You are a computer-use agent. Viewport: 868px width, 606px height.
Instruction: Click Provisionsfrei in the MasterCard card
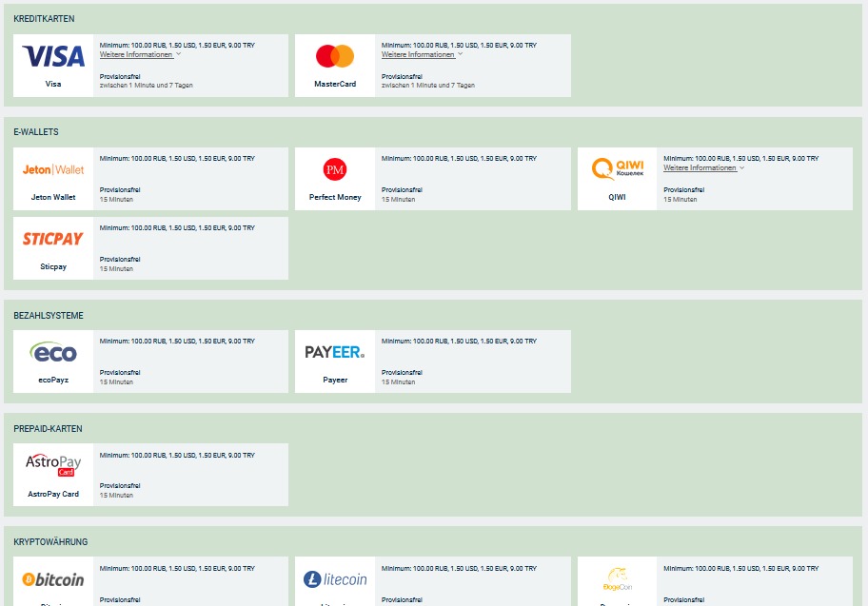402,76
